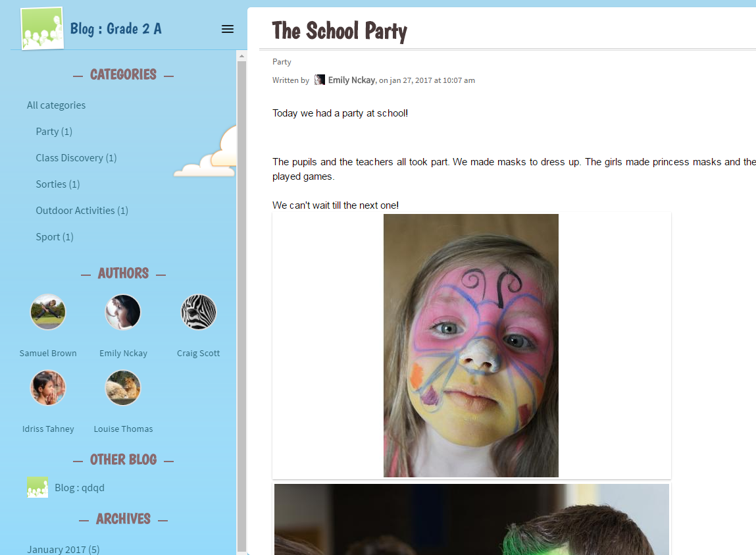
Task: Click the small author avatar beside Emily Nckay
Action: (319, 80)
